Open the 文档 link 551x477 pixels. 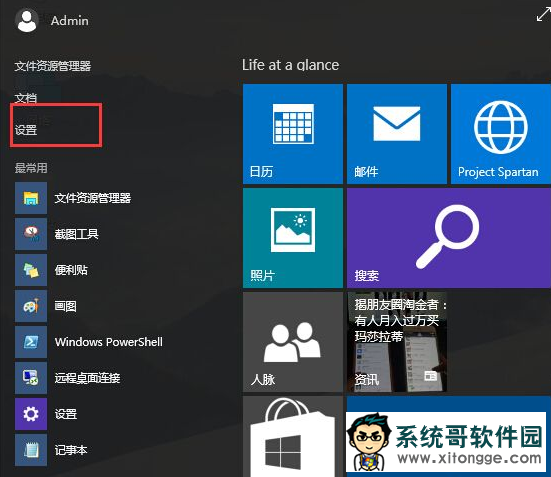pos(26,98)
